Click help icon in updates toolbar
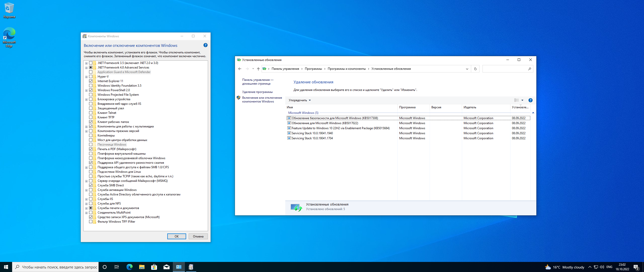 530,100
